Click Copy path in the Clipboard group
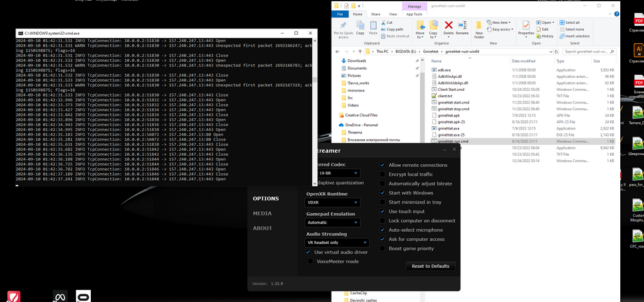The height and width of the screenshot is (302, 644). point(393,29)
